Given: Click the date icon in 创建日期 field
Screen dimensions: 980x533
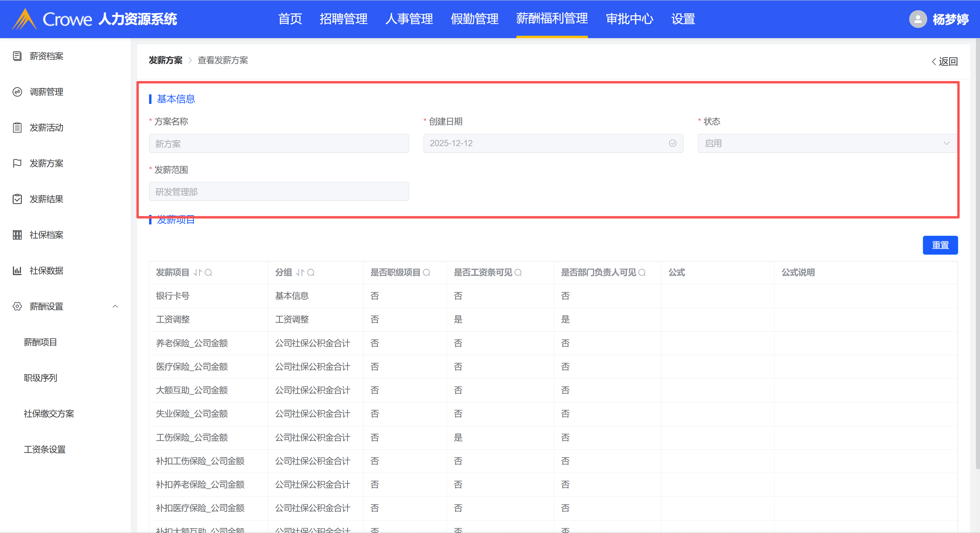Looking at the screenshot, I should coord(672,143).
